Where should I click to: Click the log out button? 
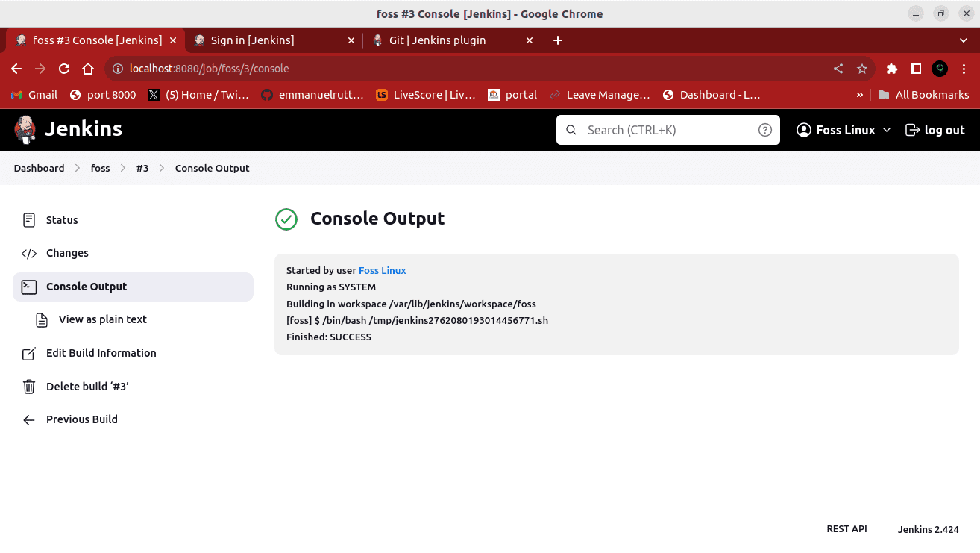tap(935, 130)
